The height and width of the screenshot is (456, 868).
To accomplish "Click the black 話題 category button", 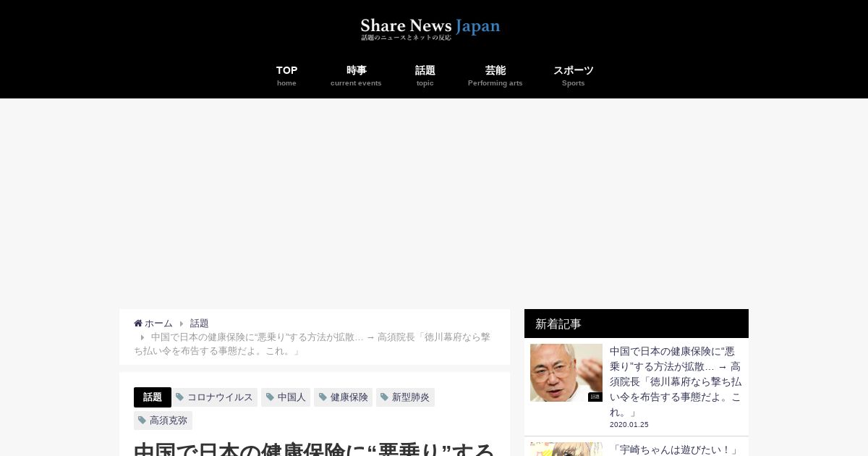I will pos(153,397).
